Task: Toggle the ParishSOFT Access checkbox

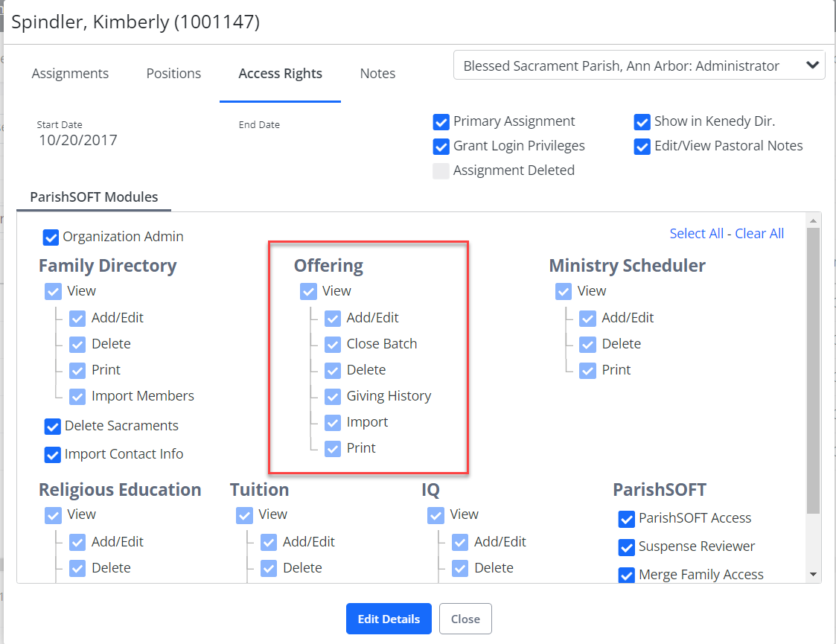Action: coord(627,519)
